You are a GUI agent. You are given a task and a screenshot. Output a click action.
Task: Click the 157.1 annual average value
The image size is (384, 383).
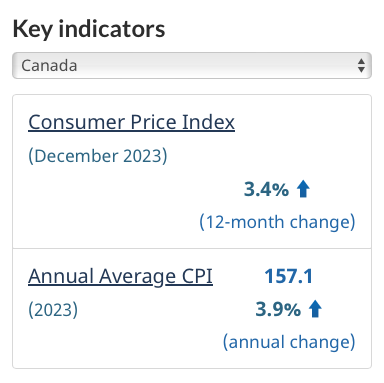[289, 276]
